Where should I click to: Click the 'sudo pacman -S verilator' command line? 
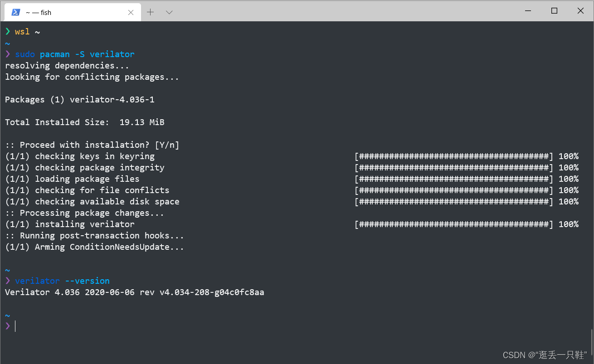(x=75, y=54)
